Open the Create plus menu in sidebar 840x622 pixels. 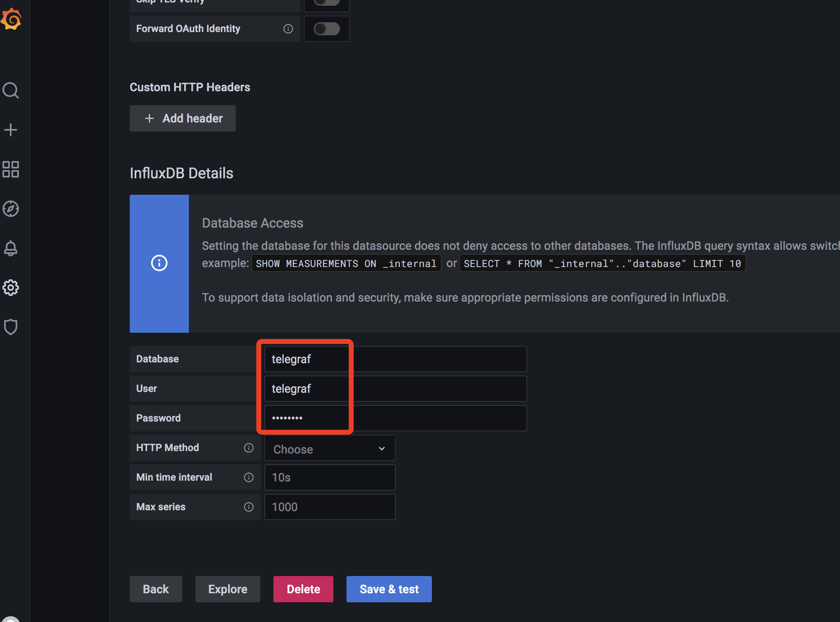point(11,130)
